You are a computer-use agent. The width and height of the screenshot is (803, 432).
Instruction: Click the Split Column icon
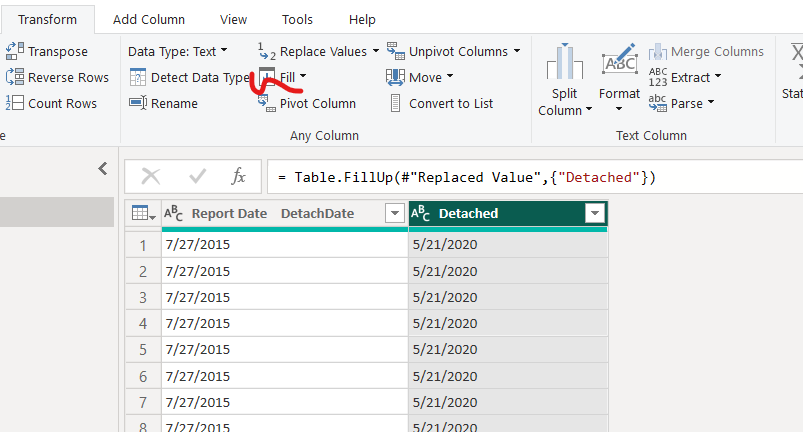(x=564, y=61)
